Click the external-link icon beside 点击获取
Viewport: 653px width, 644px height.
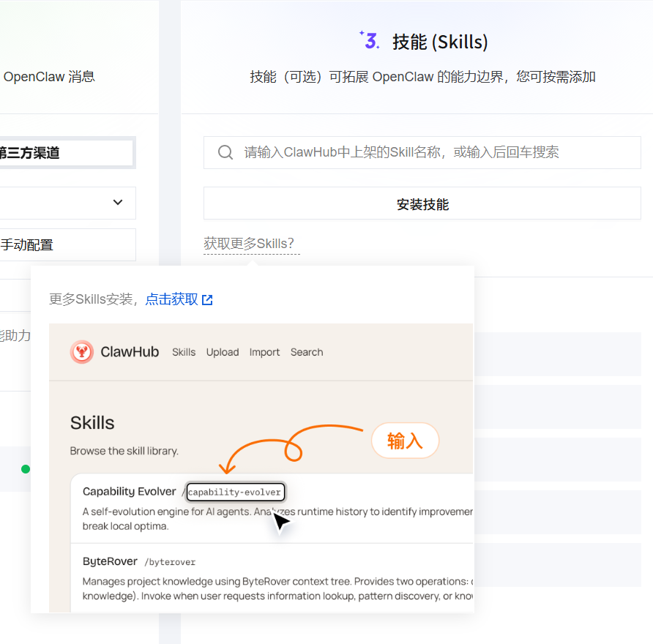click(x=207, y=300)
